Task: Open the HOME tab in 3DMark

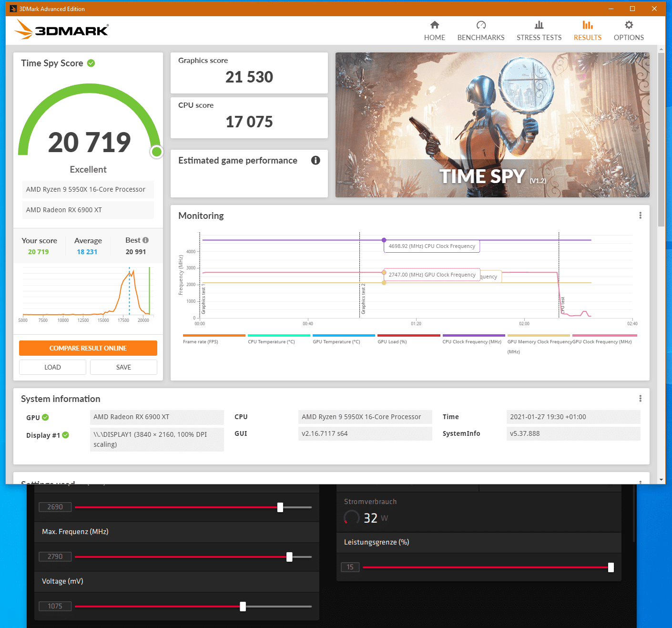Action: 434,31
